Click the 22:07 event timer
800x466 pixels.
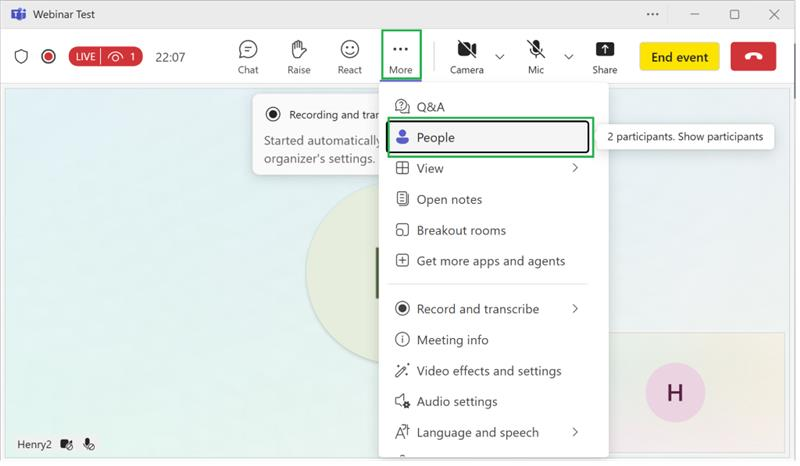click(170, 57)
